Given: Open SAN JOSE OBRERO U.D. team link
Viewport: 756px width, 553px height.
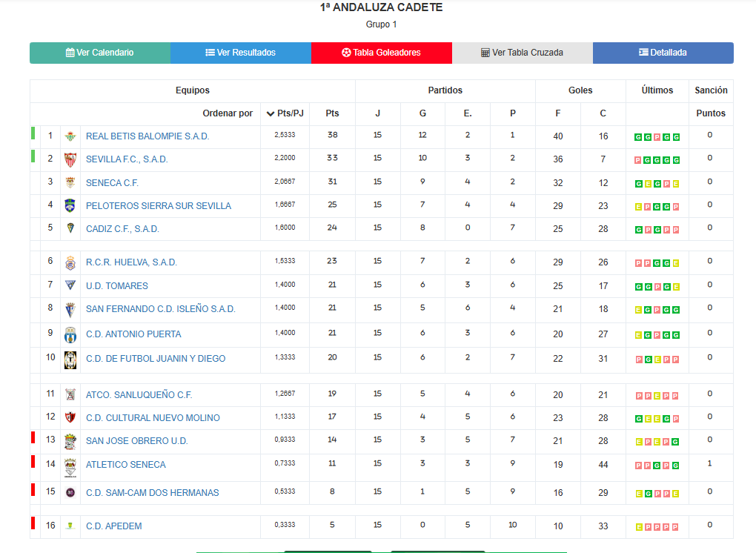Looking at the screenshot, I should pos(137,441).
